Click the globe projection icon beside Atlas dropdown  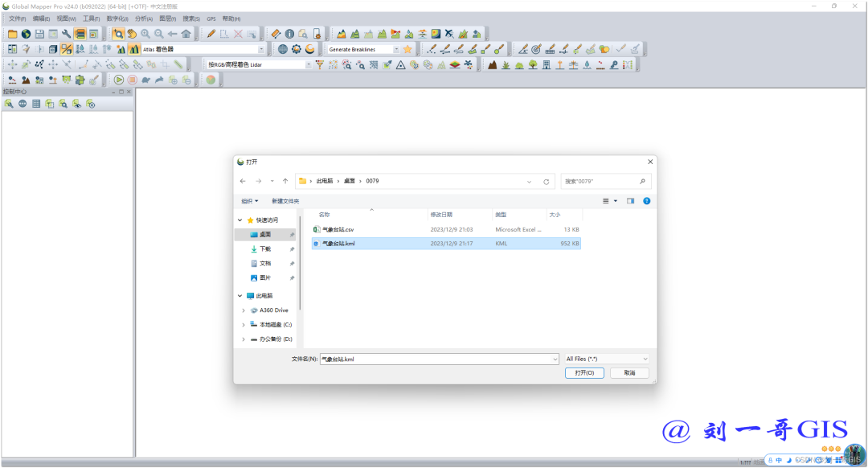283,49
